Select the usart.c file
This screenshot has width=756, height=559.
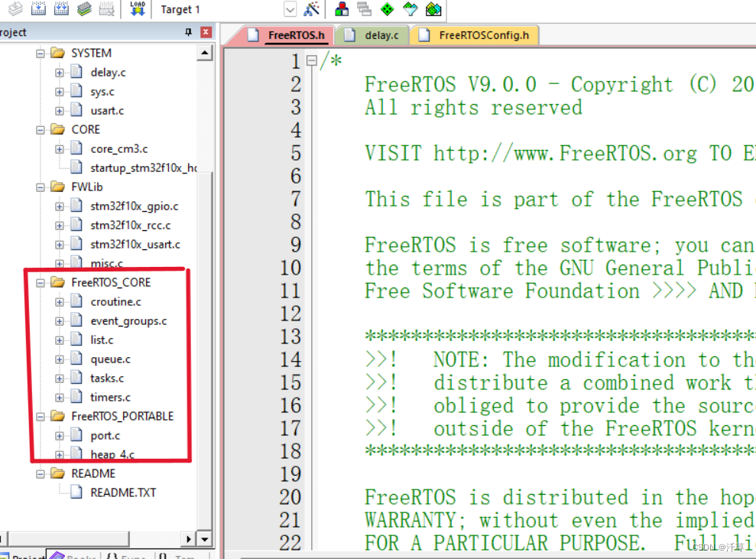point(107,110)
